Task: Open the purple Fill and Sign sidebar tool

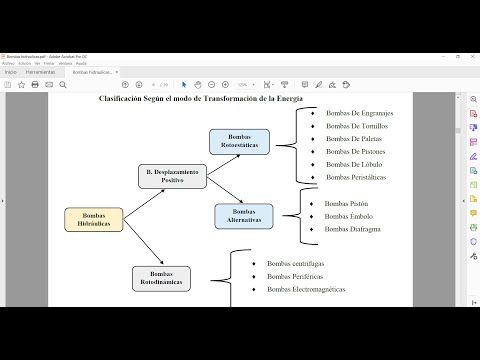Action: tap(473, 156)
